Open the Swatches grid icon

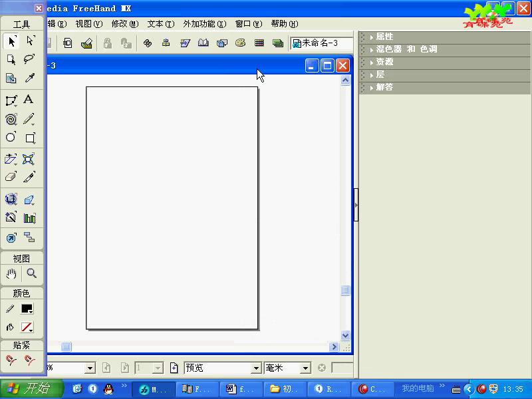[x=259, y=43]
